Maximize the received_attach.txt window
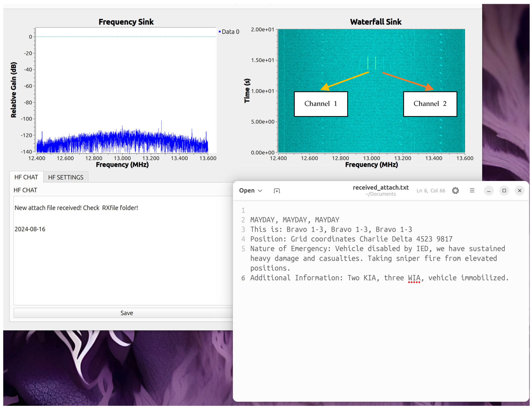Image resolution: width=532 pixels, height=409 pixels. 504,190
